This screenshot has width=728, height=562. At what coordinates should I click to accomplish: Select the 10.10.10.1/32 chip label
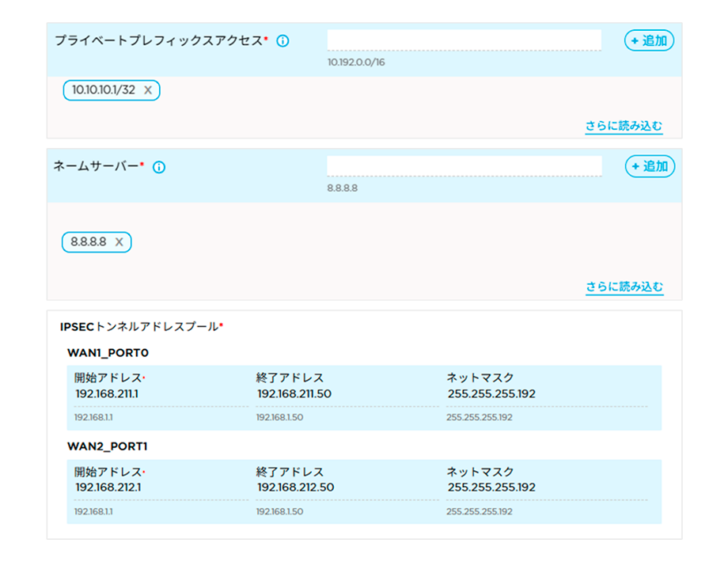pyautogui.click(x=103, y=90)
